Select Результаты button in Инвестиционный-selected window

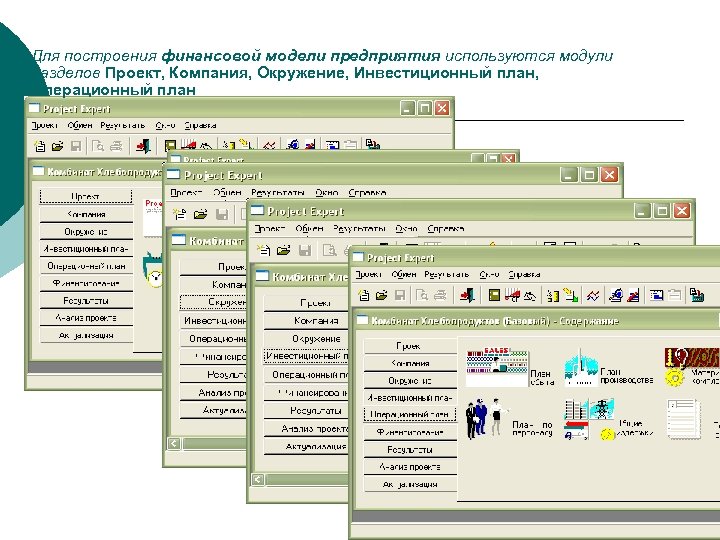[x=306, y=411]
